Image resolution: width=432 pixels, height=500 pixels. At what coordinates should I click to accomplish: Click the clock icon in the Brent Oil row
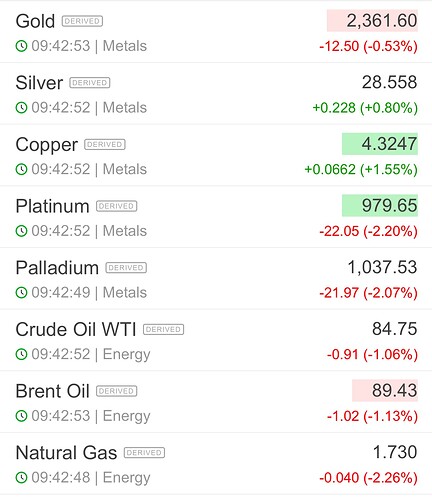pos(21,416)
